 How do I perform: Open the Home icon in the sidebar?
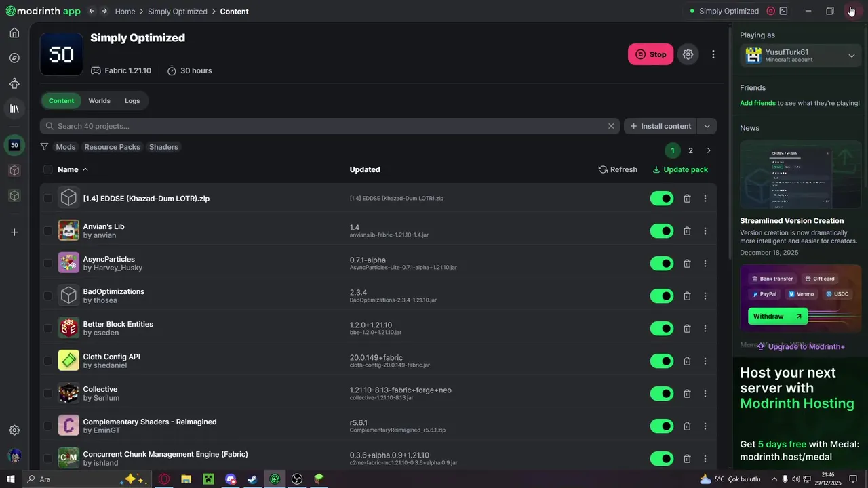(14, 33)
